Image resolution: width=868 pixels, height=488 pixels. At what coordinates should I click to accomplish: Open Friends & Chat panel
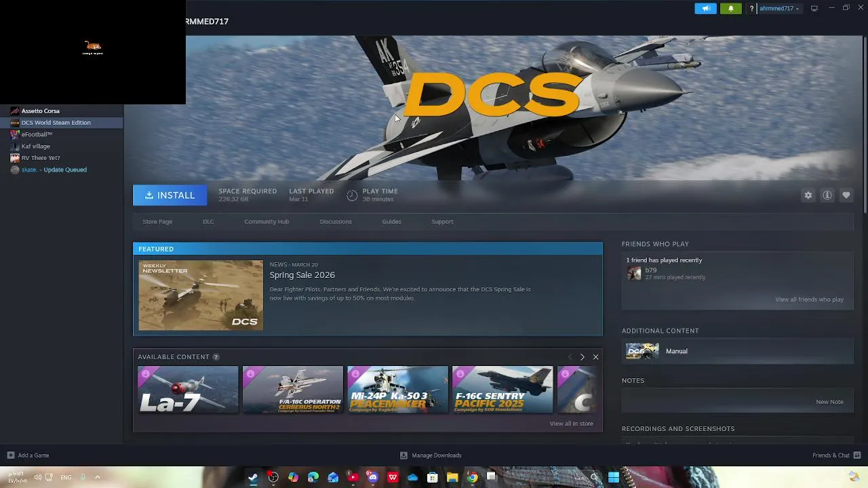836,455
